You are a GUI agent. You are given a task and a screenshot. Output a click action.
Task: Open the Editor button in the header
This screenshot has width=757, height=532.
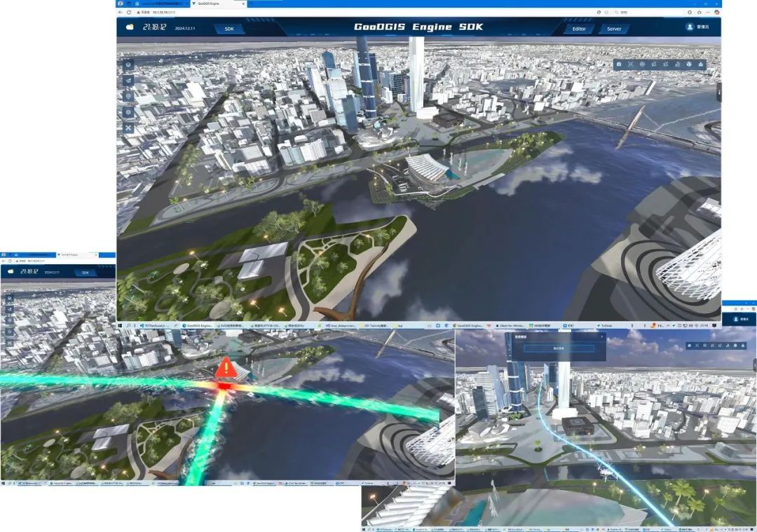click(579, 29)
